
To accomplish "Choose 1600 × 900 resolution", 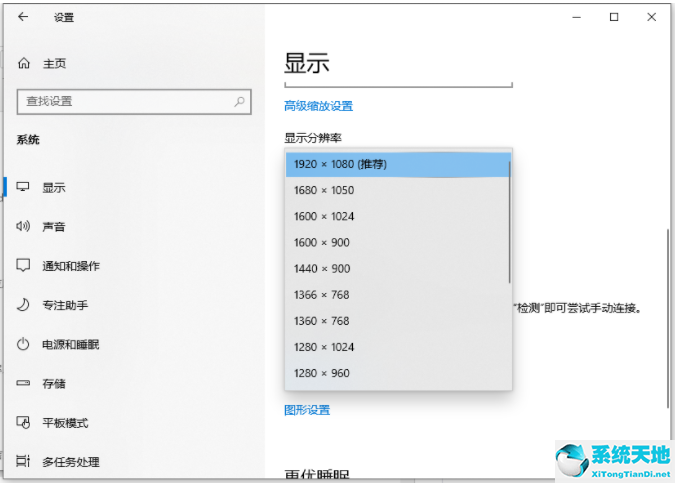I will (x=398, y=242).
